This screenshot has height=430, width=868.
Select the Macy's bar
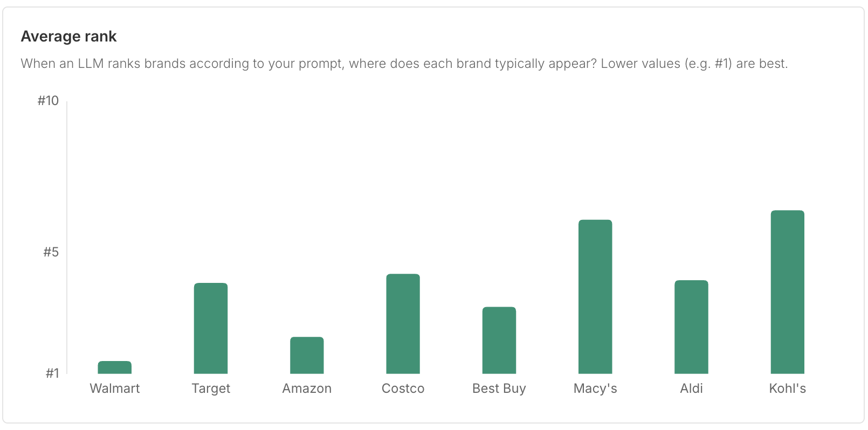pos(595,296)
